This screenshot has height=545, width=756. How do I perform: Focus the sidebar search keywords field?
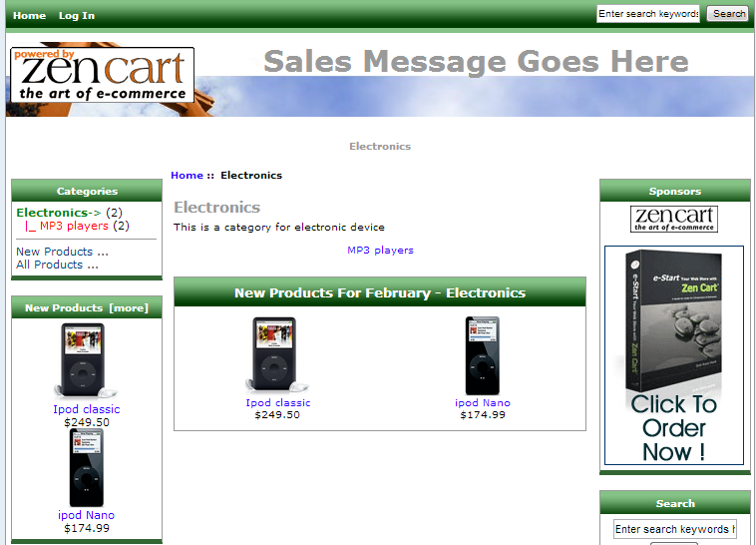tap(674, 529)
